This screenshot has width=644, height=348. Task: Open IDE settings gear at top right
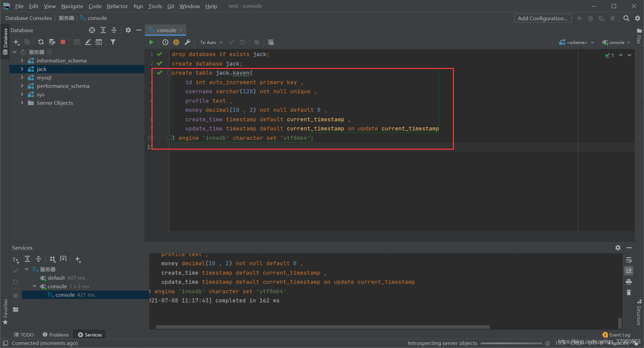click(638, 18)
